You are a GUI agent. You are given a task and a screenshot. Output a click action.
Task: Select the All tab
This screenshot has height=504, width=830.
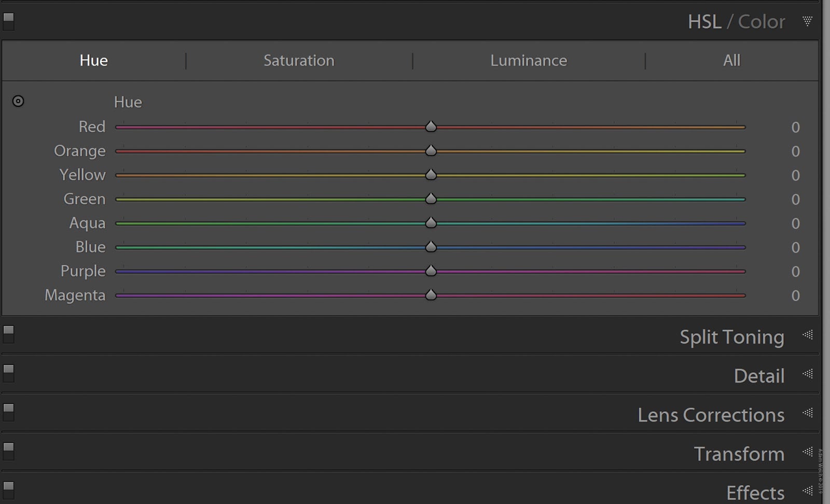coord(731,60)
